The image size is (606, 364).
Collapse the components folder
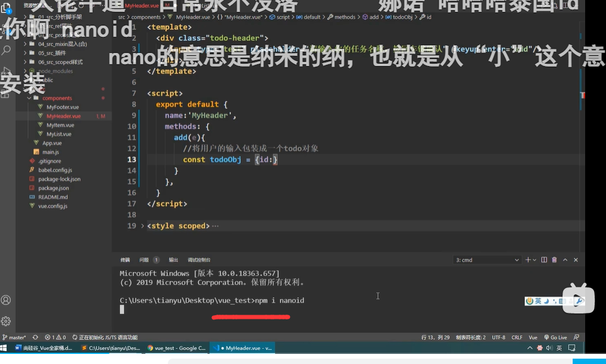coord(29,98)
